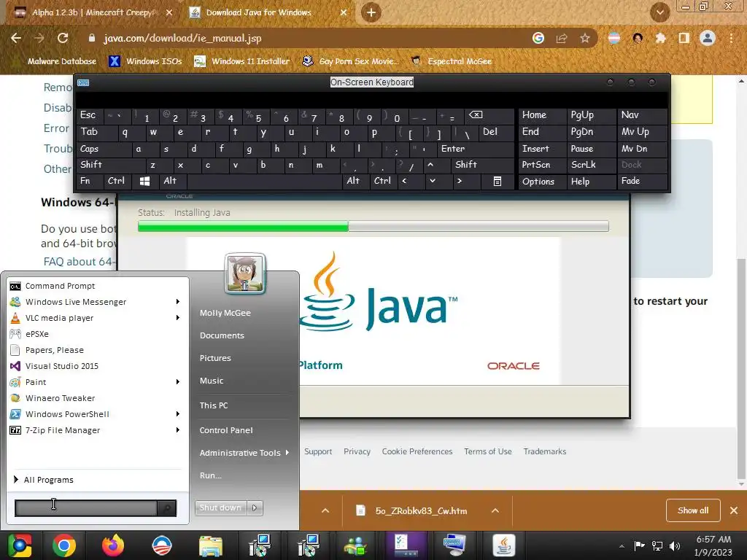Toggle ScrLk key on on-screen keyboard

coord(590,165)
